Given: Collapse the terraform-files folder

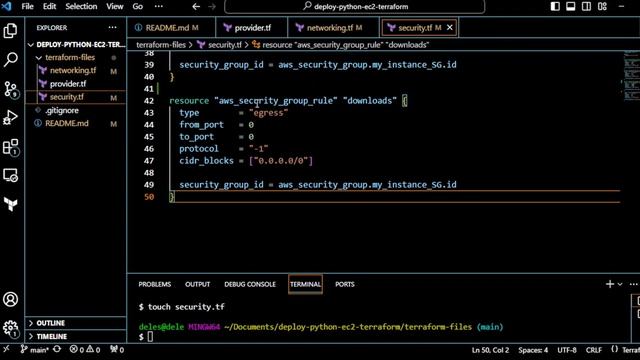Looking at the screenshot, I should tap(76, 58).
